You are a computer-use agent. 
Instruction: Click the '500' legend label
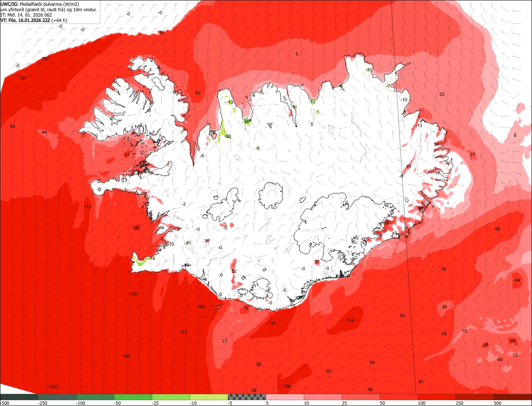pyautogui.click(x=498, y=403)
